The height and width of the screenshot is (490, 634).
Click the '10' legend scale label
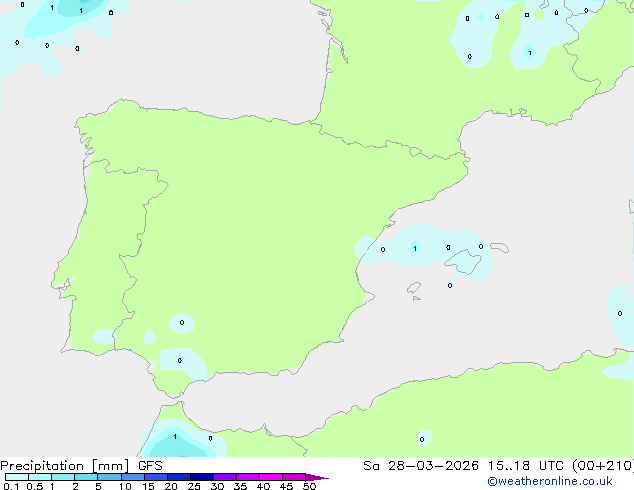coord(125,486)
